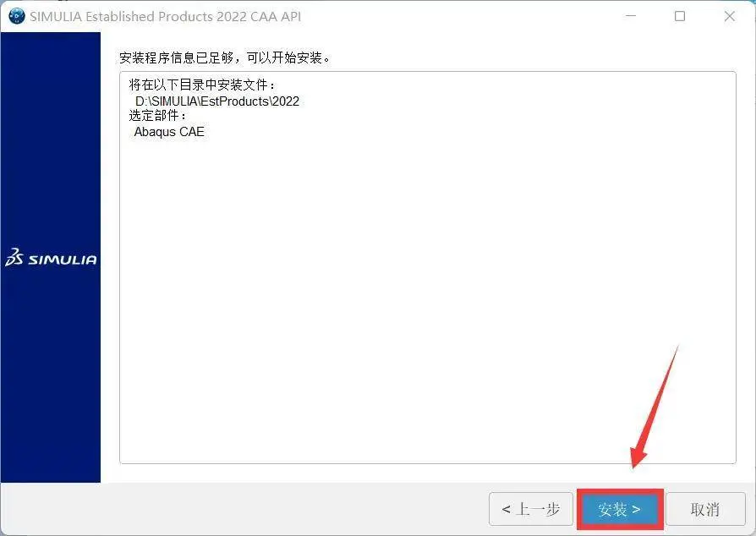Click the 将在以下目录中安装文件 line
This screenshot has height=536, width=756.
[202, 85]
